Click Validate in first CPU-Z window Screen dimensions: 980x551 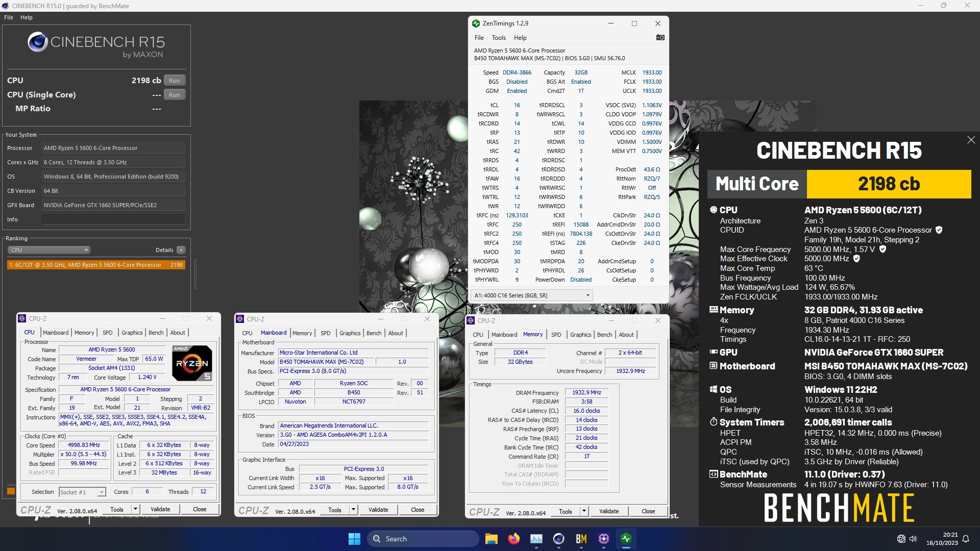(160, 509)
